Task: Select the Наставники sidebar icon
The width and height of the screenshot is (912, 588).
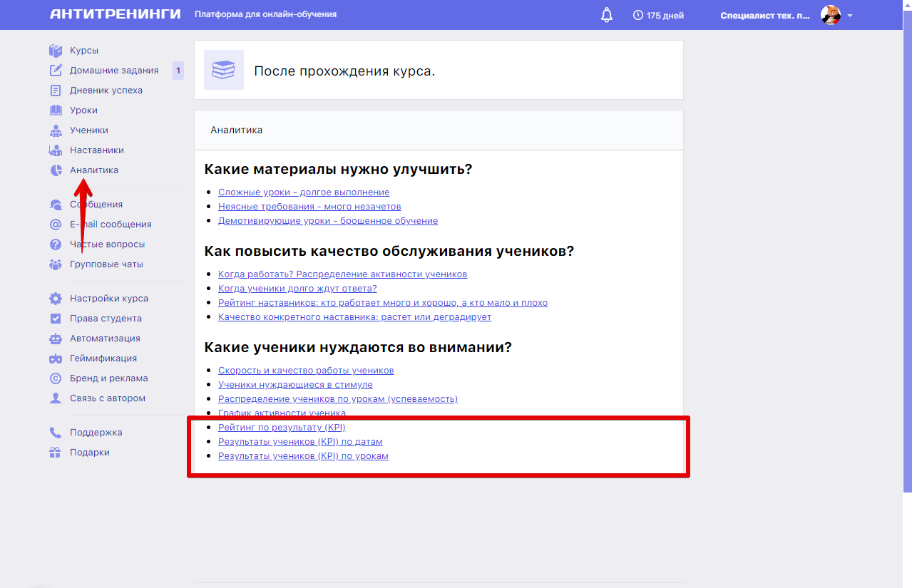Action: coord(56,150)
